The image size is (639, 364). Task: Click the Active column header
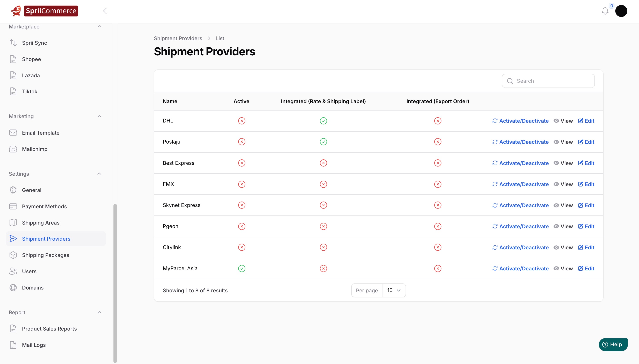coord(241,101)
